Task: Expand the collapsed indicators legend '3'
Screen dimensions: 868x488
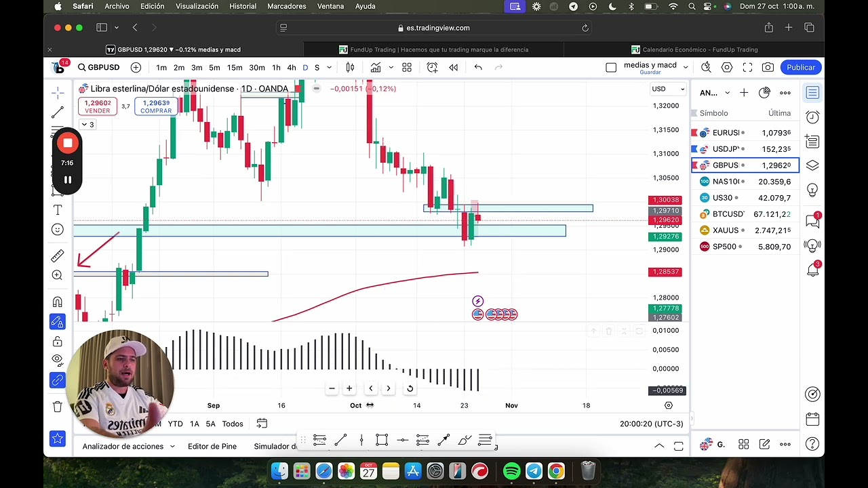Action: click(x=87, y=125)
